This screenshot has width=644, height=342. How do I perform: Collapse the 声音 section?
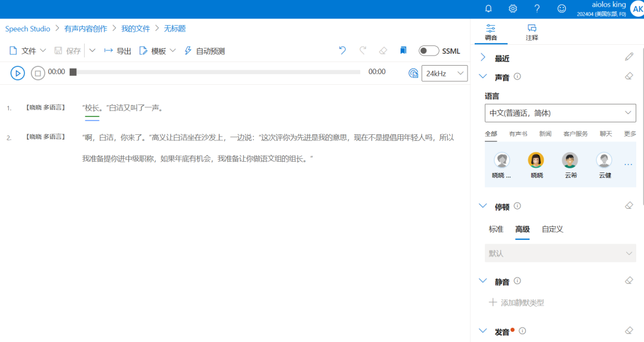pos(483,76)
